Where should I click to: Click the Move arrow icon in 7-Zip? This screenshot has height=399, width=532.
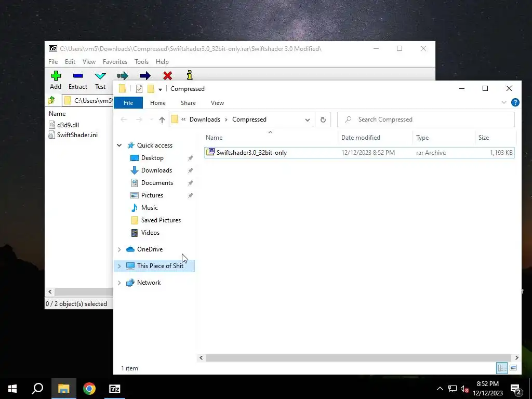145,75
